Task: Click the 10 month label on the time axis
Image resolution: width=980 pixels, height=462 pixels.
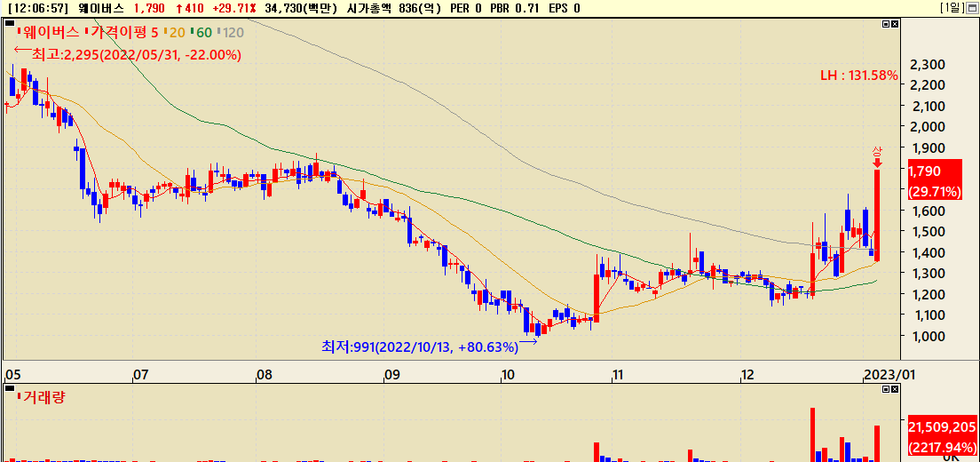Action: (508, 376)
